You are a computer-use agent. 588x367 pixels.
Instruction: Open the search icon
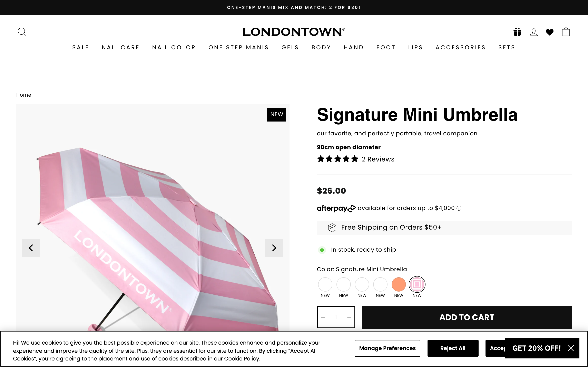pos(22,32)
